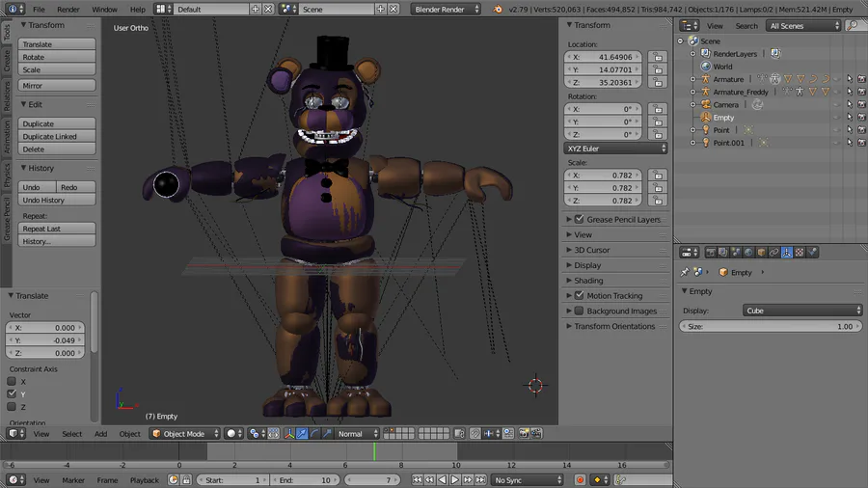
Task: Click the Blender logo icon in header
Action: tap(497, 9)
